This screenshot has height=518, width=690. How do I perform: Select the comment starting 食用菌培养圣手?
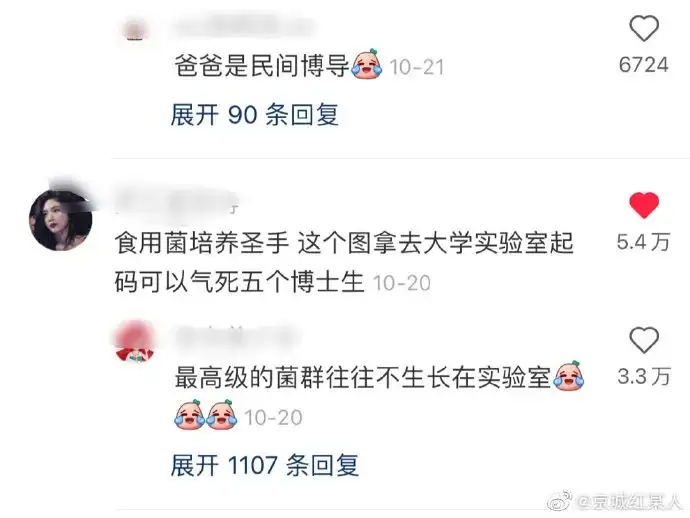pos(344,262)
